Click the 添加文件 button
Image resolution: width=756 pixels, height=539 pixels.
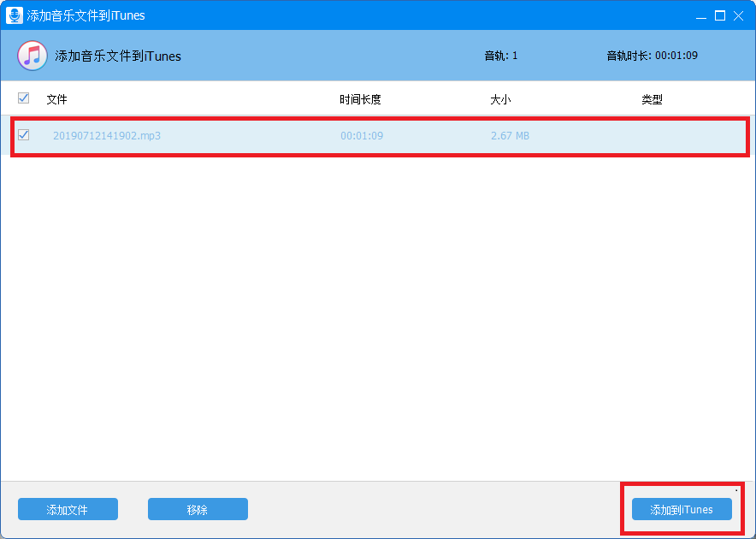(x=68, y=509)
